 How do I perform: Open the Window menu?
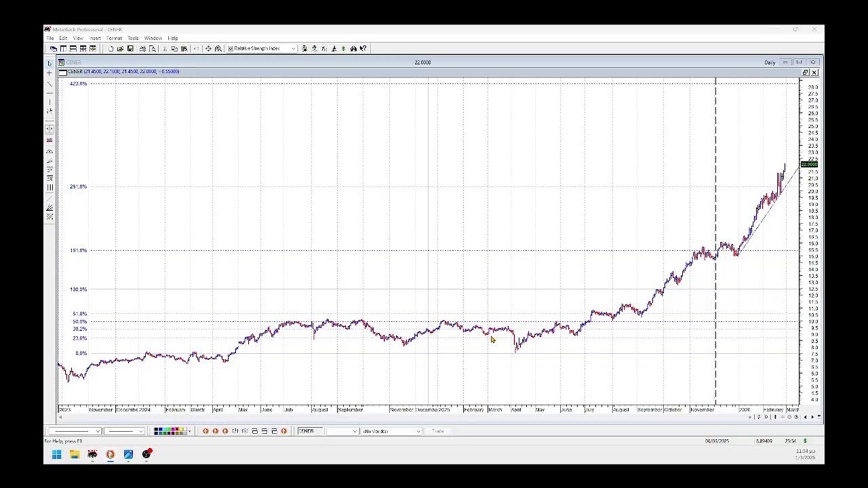153,39
